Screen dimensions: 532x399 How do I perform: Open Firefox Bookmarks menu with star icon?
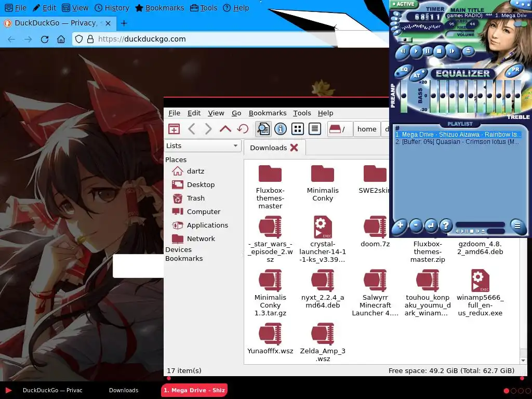pyautogui.click(x=159, y=8)
